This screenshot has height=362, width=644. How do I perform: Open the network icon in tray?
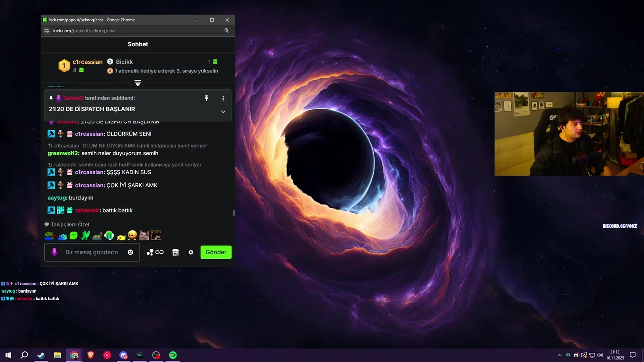(592, 355)
